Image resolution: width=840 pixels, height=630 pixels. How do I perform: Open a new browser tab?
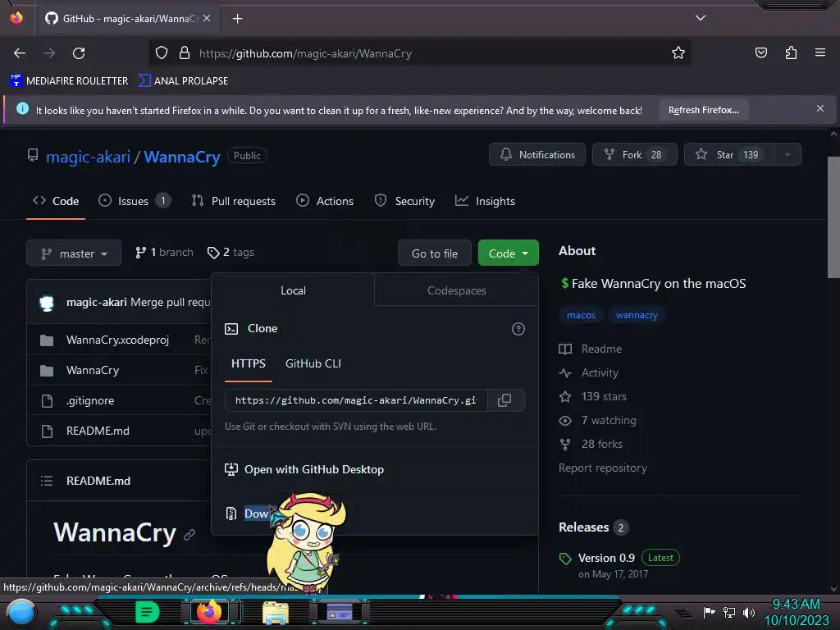(x=237, y=19)
